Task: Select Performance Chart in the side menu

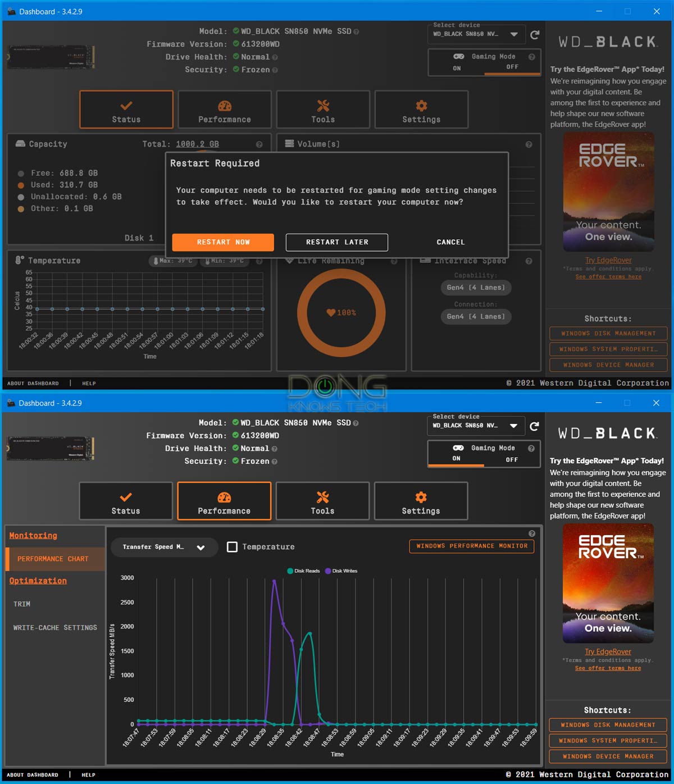Action: (x=55, y=559)
